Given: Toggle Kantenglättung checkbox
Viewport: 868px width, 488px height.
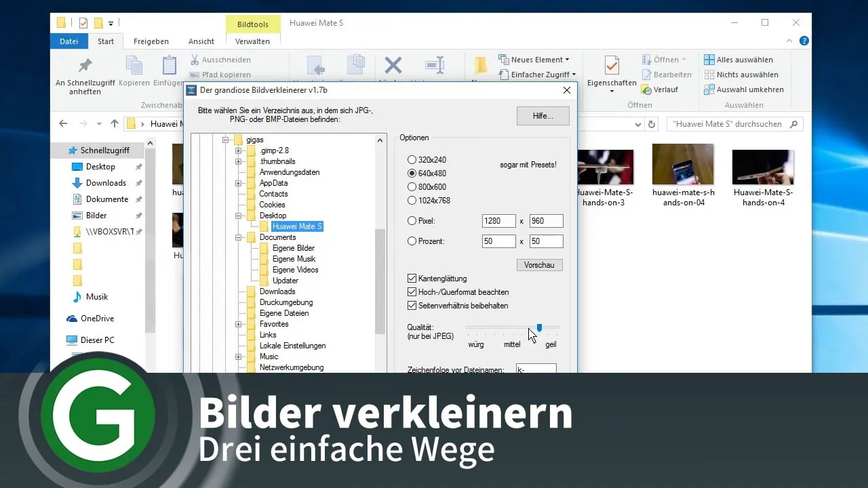Looking at the screenshot, I should point(412,279).
